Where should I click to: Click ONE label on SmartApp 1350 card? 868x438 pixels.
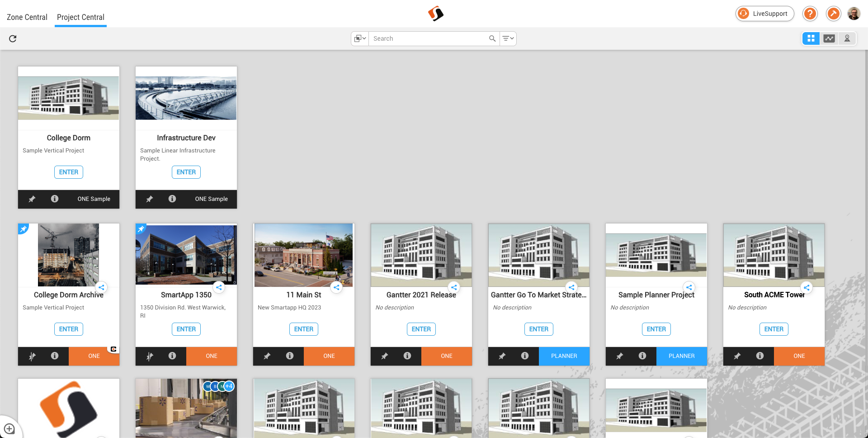(x=212, y=356)
